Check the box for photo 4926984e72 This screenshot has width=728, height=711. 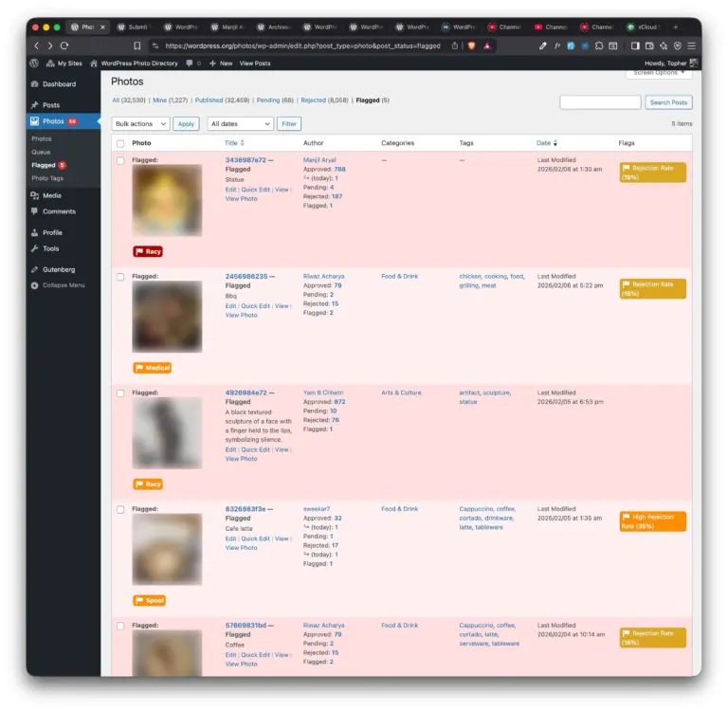[120, 393]
